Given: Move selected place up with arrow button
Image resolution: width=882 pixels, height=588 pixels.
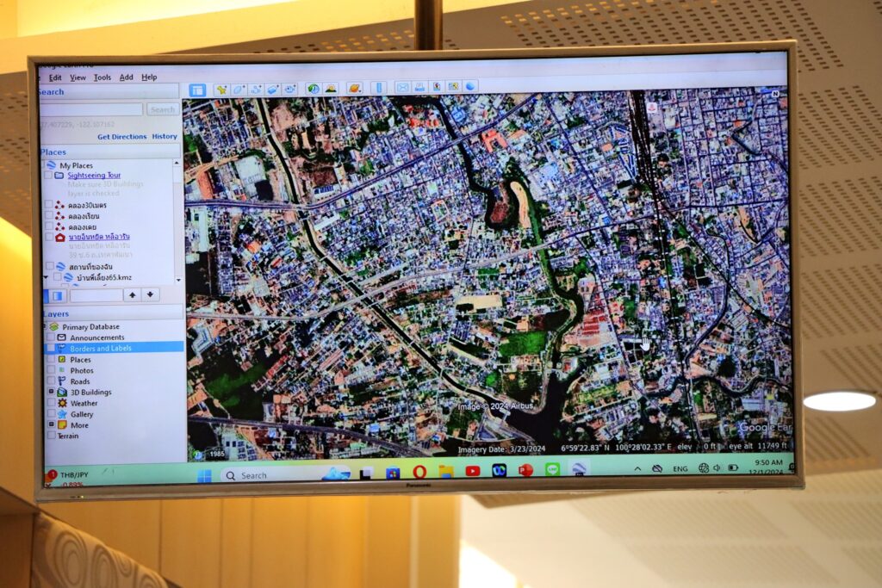Looking at the screenshot, I should pyautogui.click(x=132, y=295).
